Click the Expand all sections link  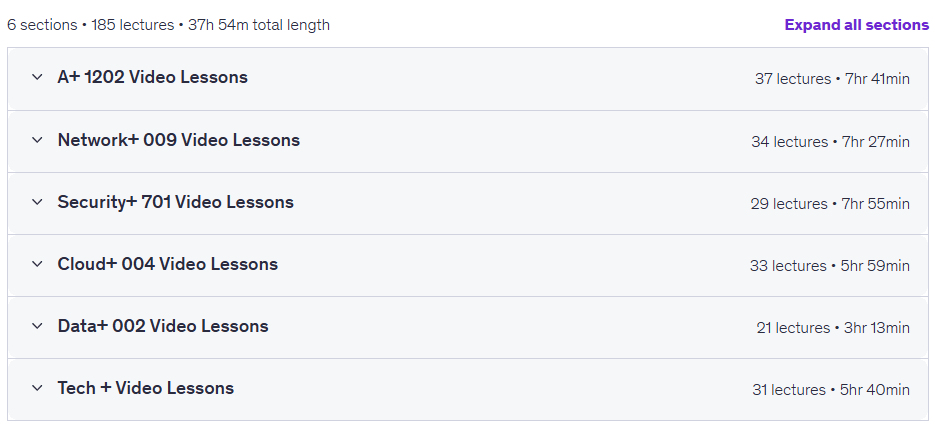point(856,25)
